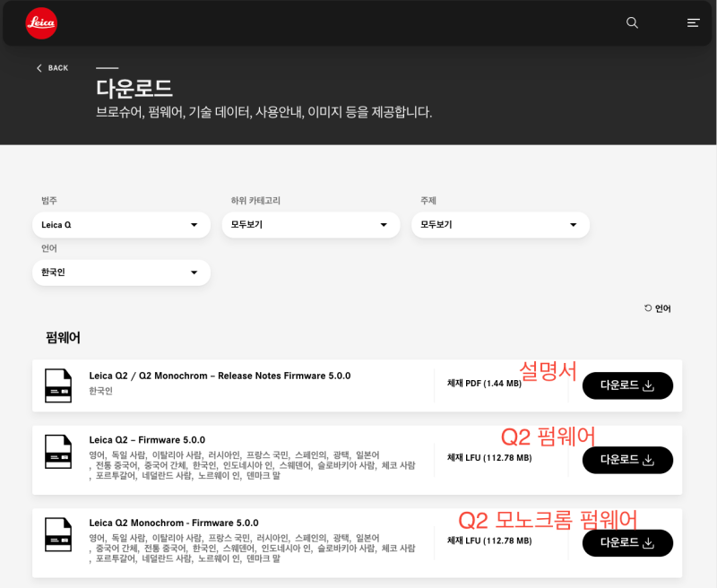Click the '체재 PDF (1.44 MB)' text
The image size is (717, 588).
pyautogui.click(x=484, y=384)
